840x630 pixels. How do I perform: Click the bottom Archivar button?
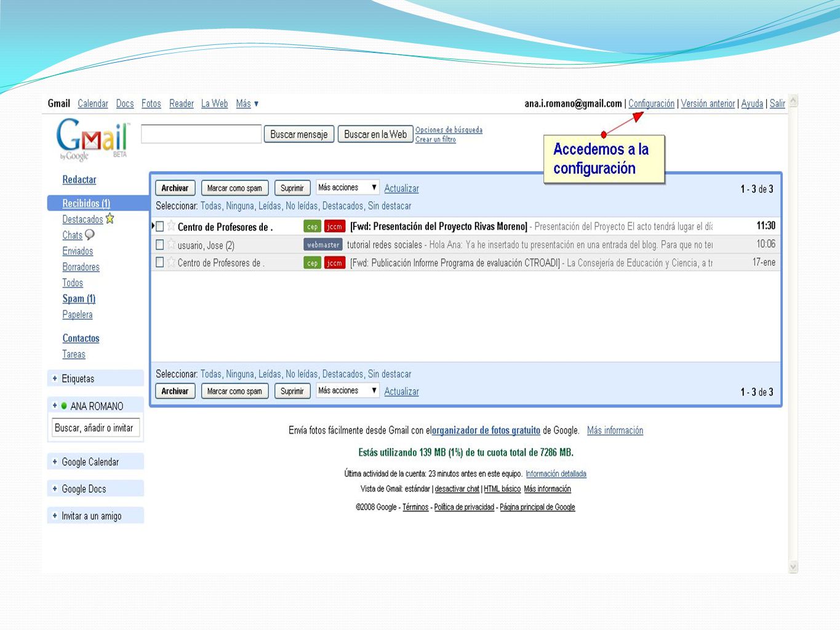pyautogui.click(x=175, y=391)
